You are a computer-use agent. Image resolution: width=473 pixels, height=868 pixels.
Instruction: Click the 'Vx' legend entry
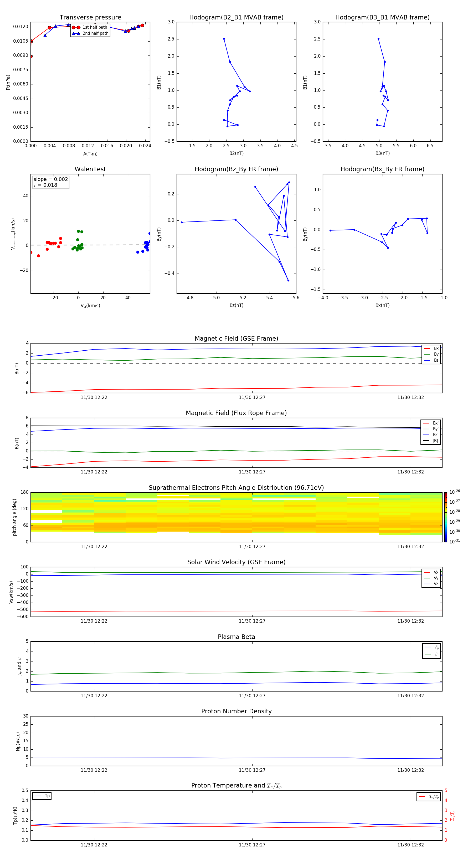coord(431,572)
